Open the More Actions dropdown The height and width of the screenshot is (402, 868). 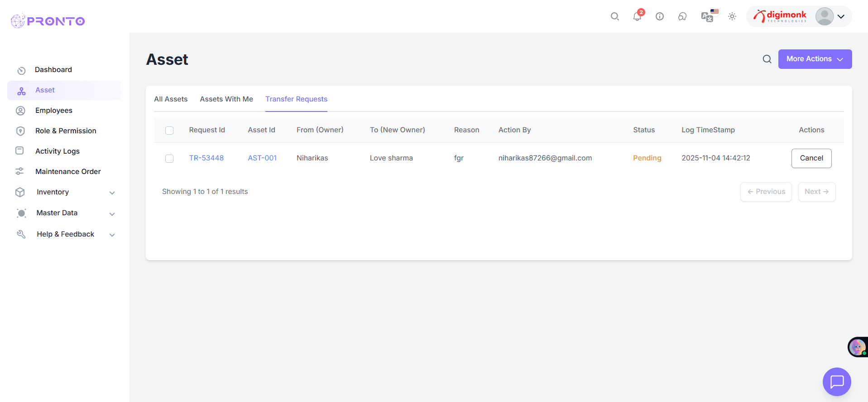(815, 59)
